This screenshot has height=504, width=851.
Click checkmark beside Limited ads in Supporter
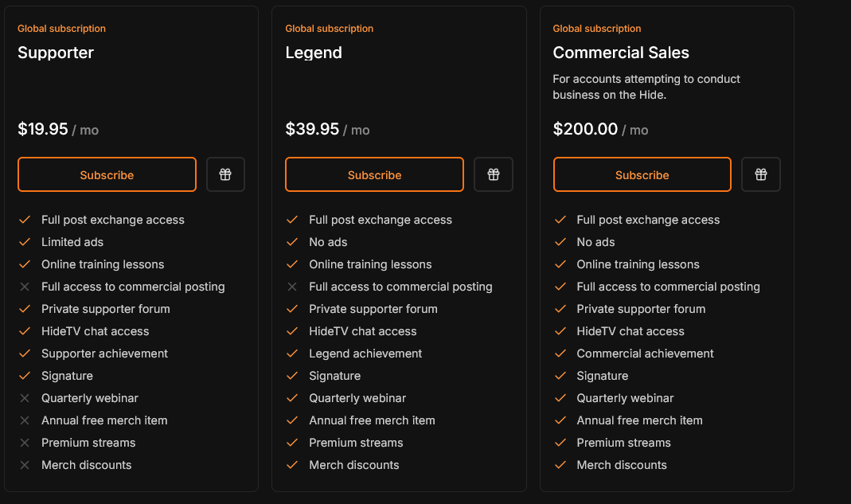coord(25,242)
